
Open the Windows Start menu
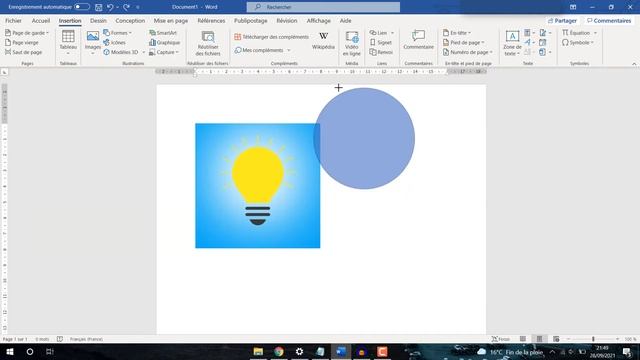(10, 351)
